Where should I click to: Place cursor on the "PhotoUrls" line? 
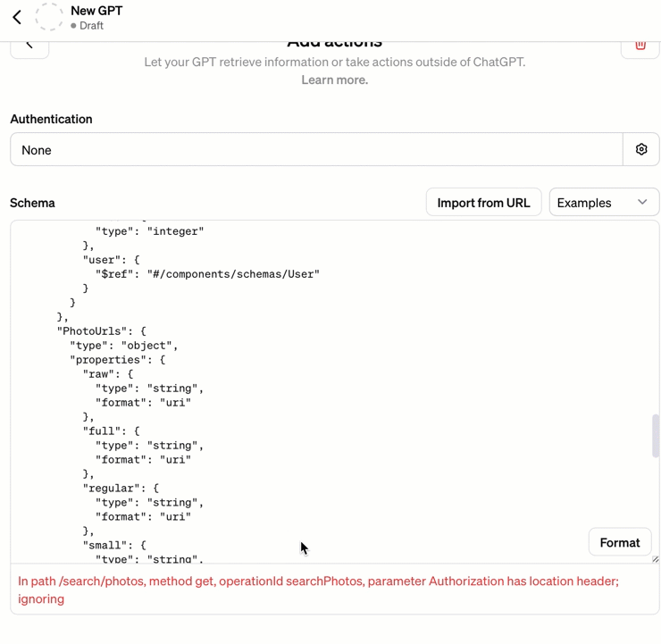101,331
